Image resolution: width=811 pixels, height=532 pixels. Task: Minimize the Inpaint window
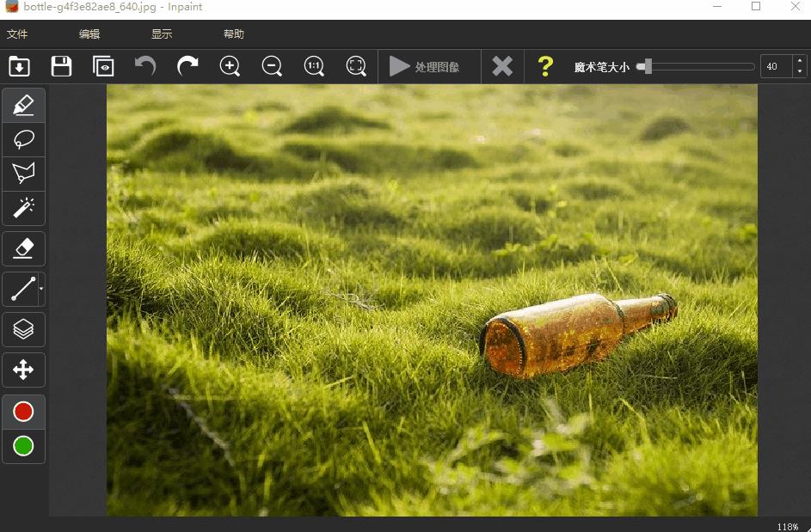(717, 7)
